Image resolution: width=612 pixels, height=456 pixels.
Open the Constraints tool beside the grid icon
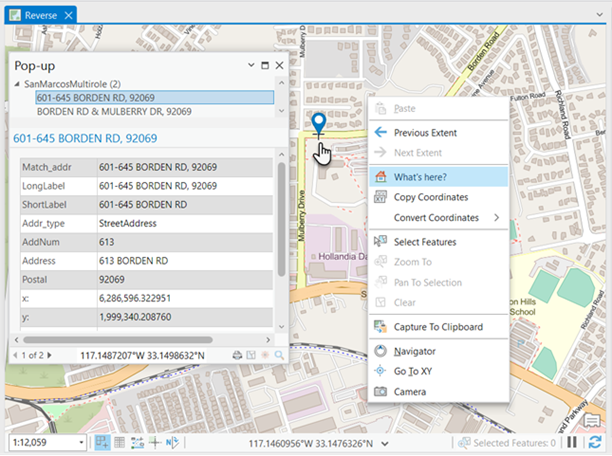(x=136, y=442)
